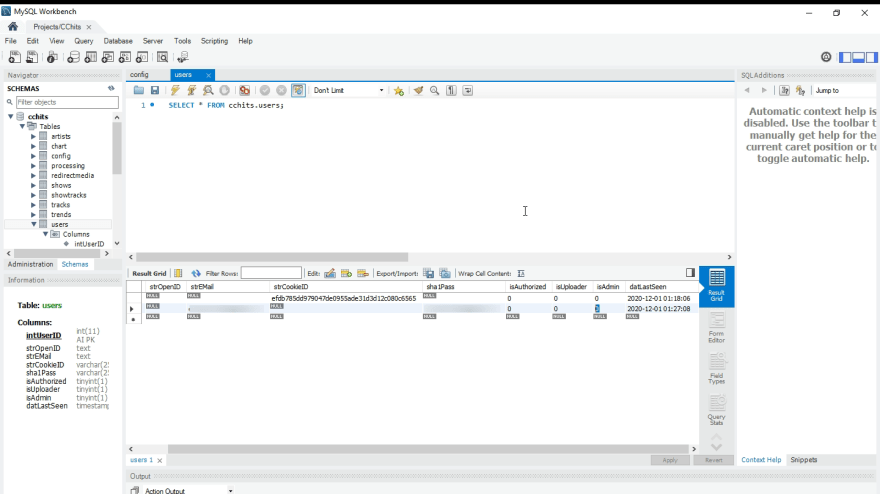Select the tracks table
Screen dimensions: 880x494
(61, 205)
